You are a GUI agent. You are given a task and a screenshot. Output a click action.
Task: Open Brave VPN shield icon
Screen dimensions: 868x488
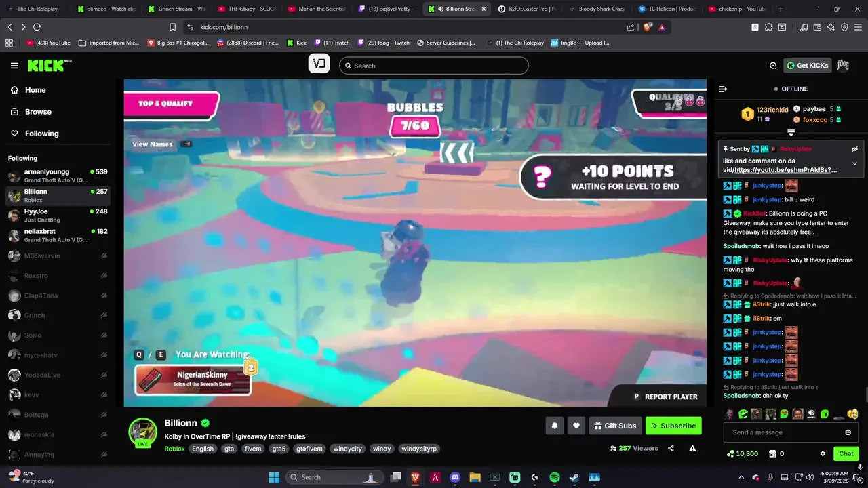click(844, 27)
